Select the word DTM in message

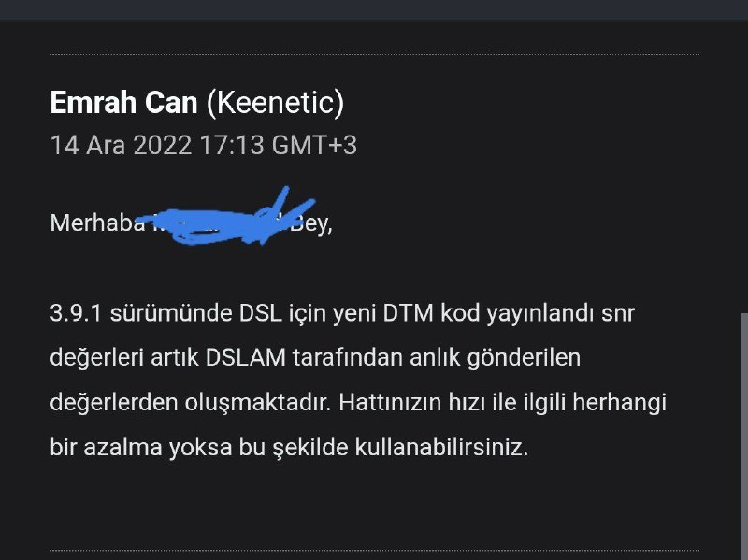[408, 313]
